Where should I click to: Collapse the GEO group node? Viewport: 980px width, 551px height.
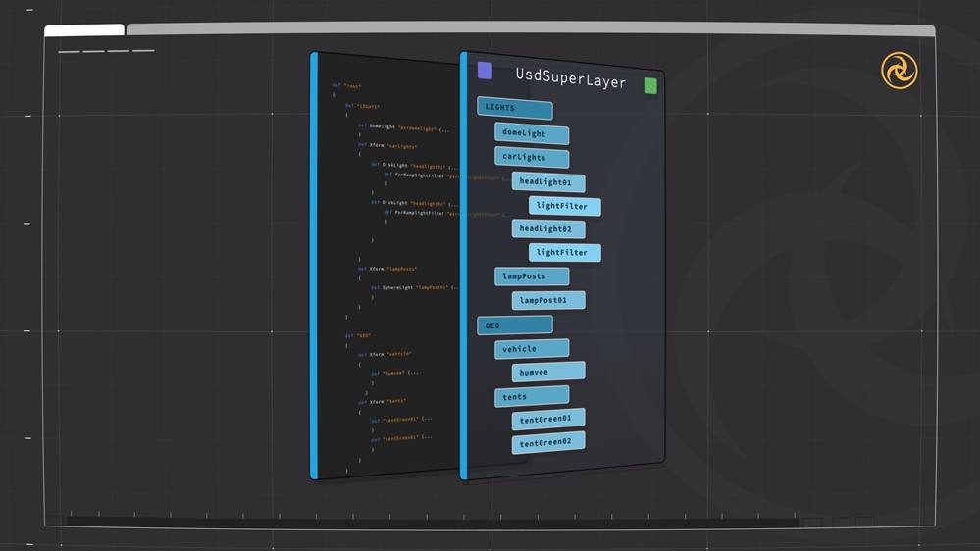click(x=515, y=326)
